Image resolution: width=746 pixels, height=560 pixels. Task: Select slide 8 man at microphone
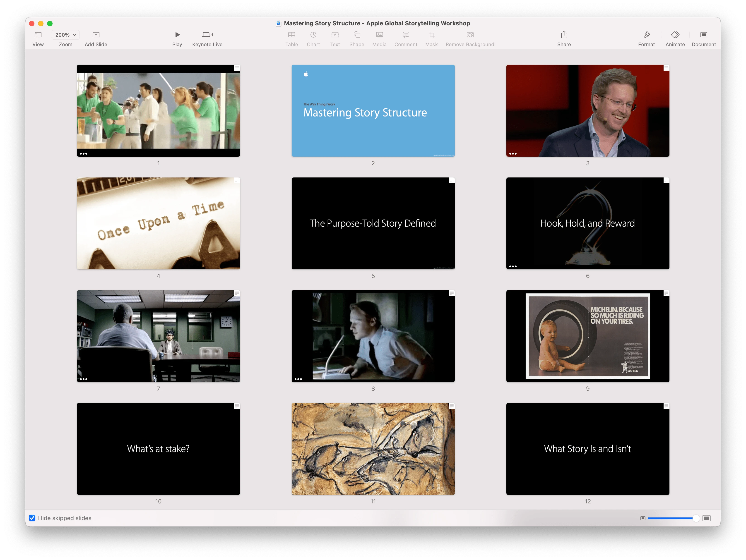pyautogui.click(x=373, y=336)
